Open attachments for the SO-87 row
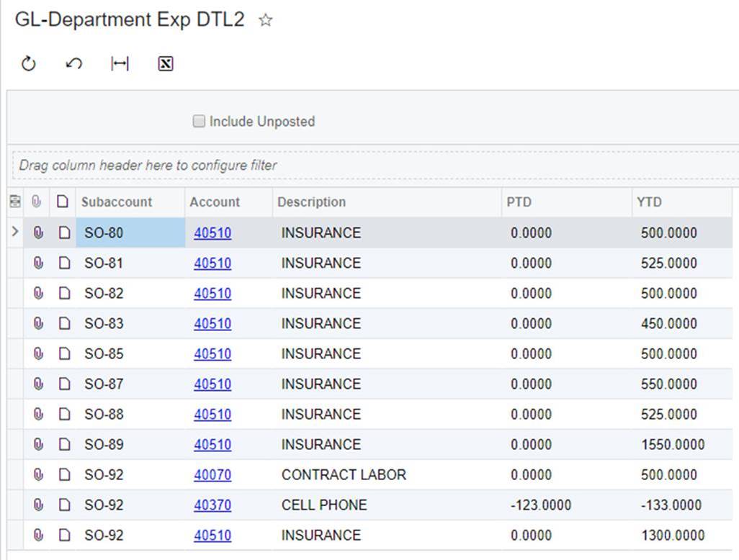 coord(38,384)
